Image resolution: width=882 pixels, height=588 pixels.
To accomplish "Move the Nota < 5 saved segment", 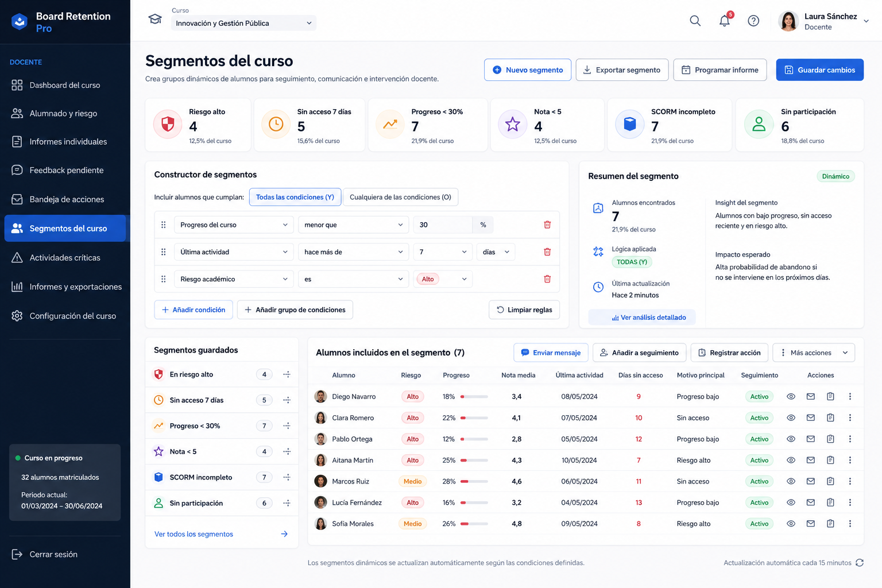I will tap(287, 451).
